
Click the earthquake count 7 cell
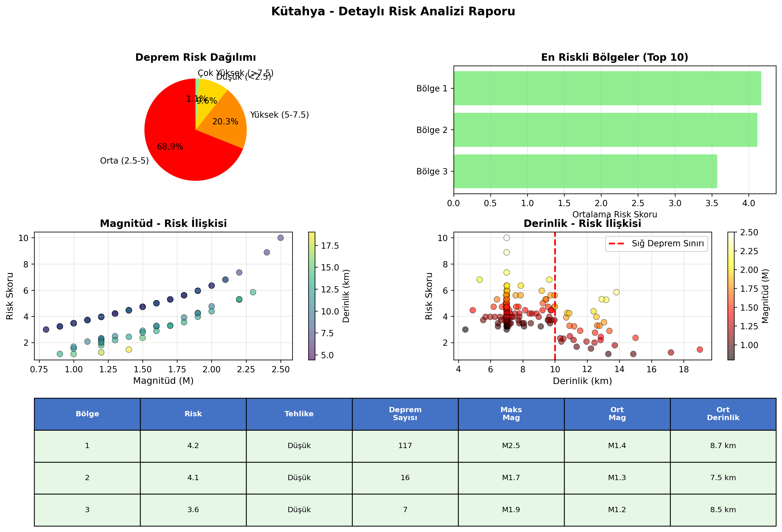pyautogui.click(x=405, y=510)
